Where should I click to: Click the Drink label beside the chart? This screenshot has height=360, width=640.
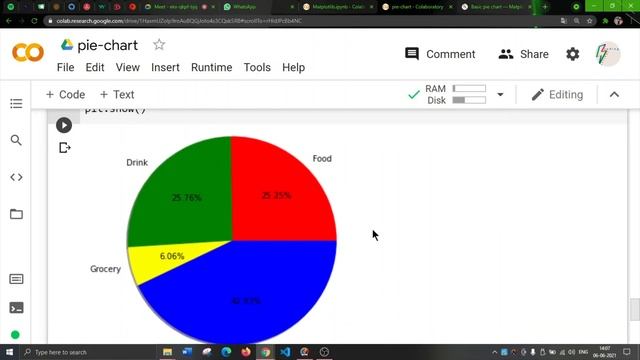point(137,162)
